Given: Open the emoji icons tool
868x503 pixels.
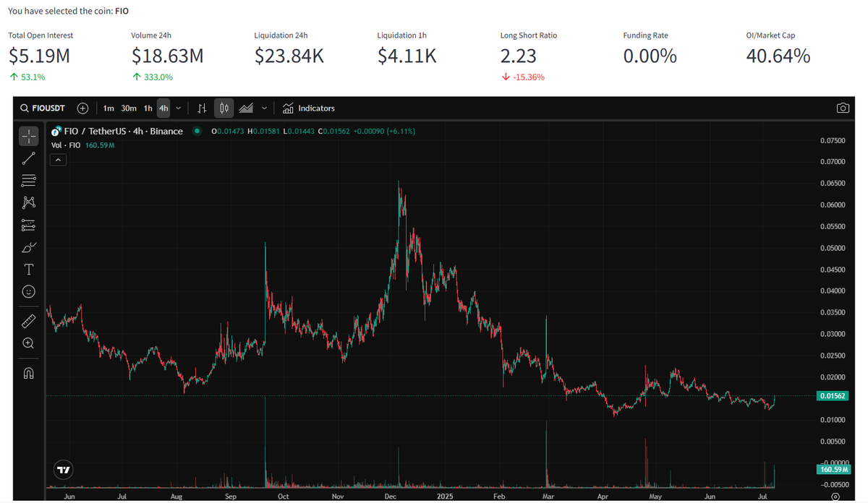Looking at the screenshot, I should 28,292.
